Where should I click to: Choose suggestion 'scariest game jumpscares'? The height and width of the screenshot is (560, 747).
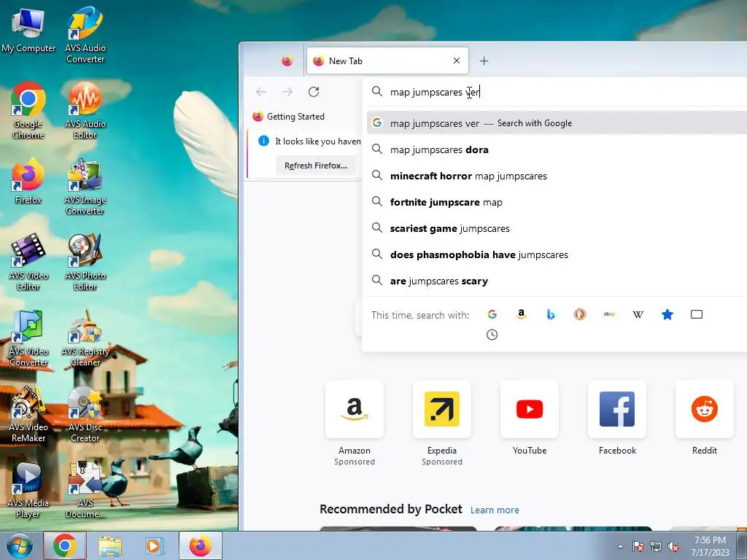pyautogui.click(x=557, y=228)
